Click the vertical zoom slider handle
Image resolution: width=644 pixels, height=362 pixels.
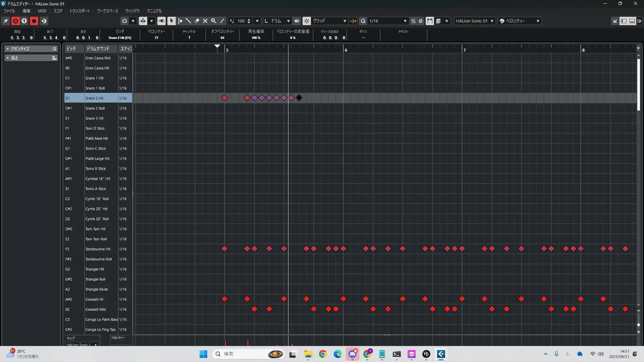pyautogui.click(x=638, y=324)
